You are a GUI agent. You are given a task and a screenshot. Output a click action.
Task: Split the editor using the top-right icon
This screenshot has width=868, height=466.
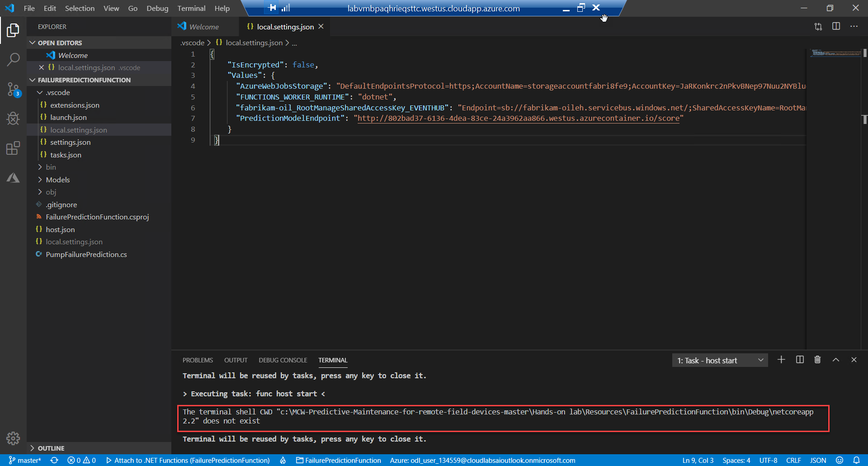click(x=836, y=26)
